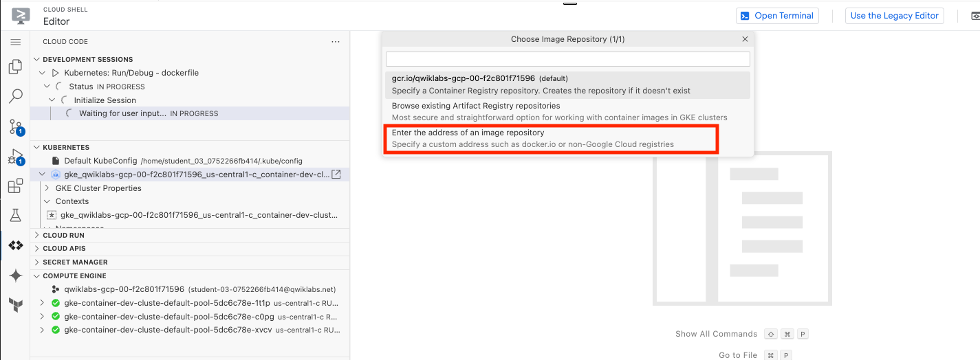Select the Cloud Code icon in activity bar
This screenshot has height=360, width=980.
pyautogui.click(x=15, y=245)
